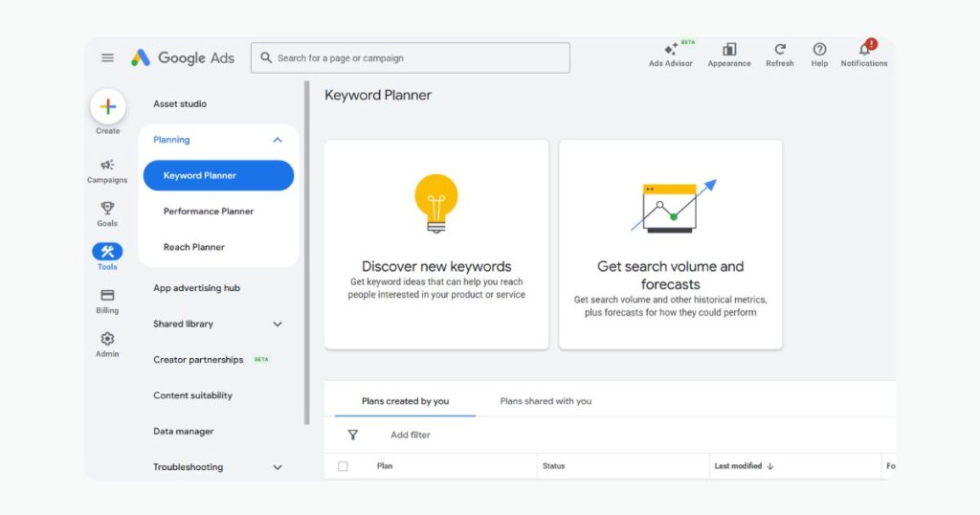Open the Appearance settings
980x515 pixels.
point(729,55)
